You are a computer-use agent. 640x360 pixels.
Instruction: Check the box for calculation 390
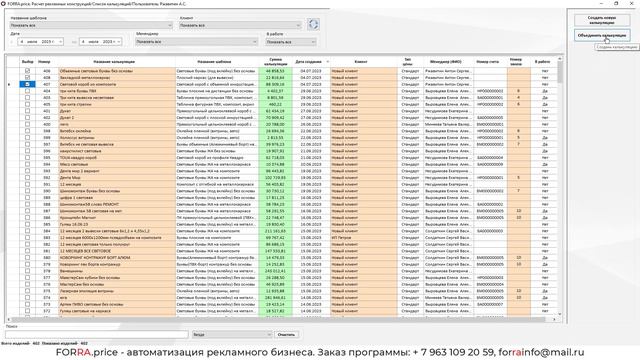click(27, 191)
